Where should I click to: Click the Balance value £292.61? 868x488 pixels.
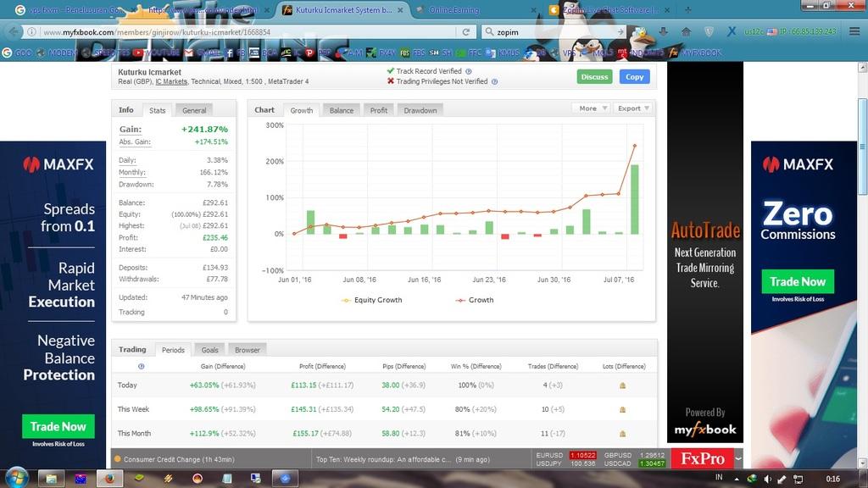coord(214,203)
